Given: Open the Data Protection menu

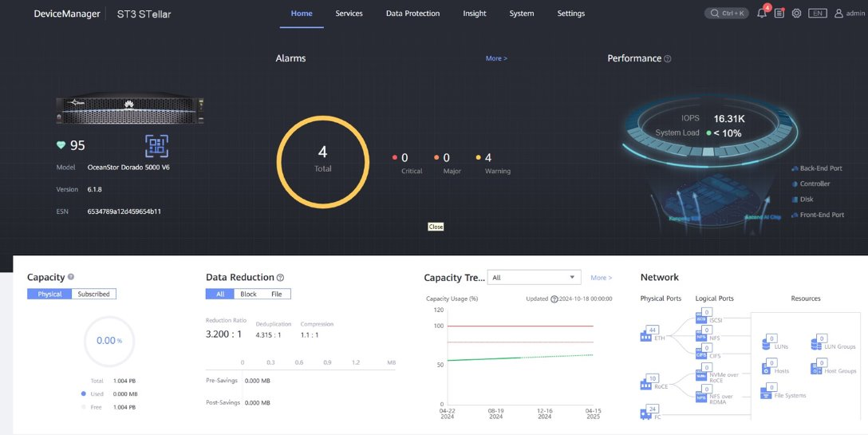Looking at the screenshot, I should 413,14.
